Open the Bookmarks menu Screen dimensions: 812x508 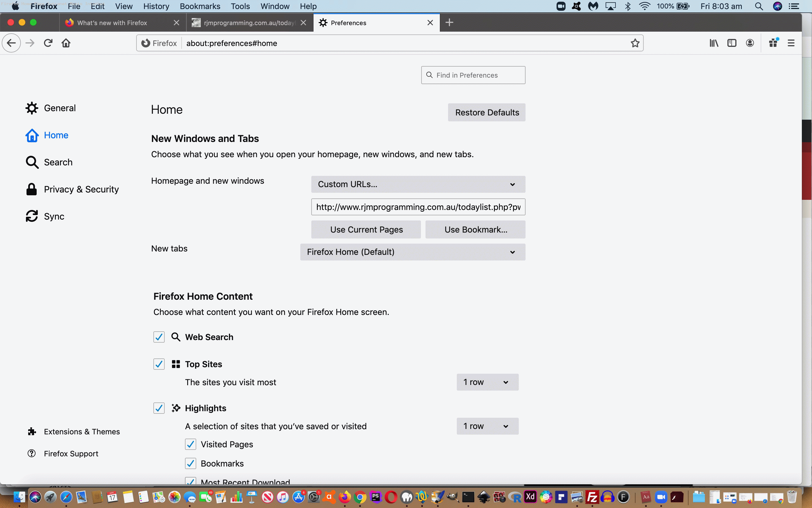coord(200,6)
